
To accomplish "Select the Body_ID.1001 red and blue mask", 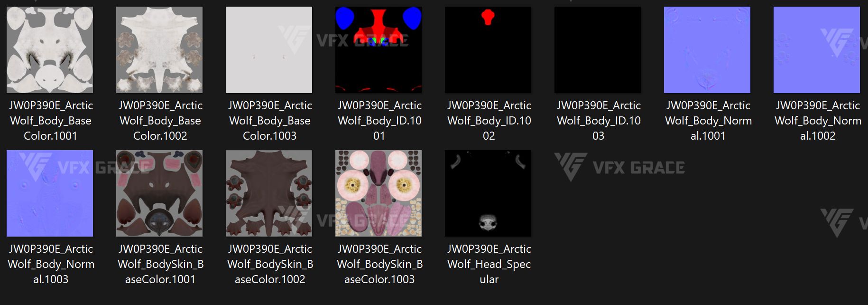I will (x=379, y=50).
